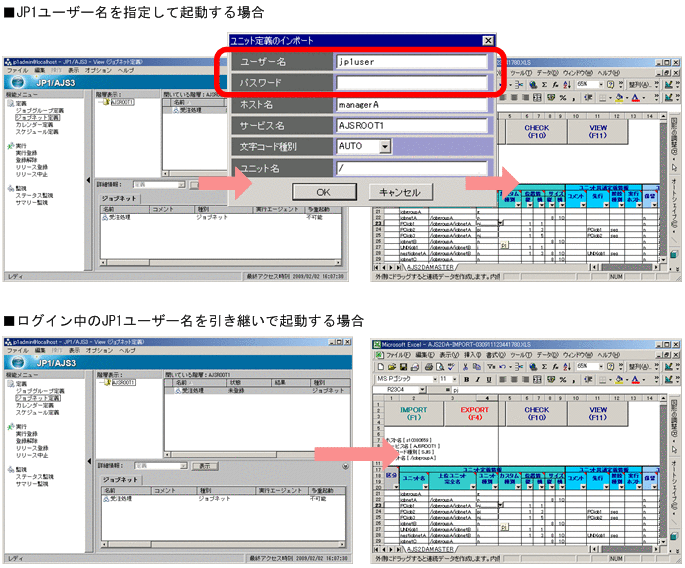Open ファイル(F) menu in Excel window

[398, 355]
